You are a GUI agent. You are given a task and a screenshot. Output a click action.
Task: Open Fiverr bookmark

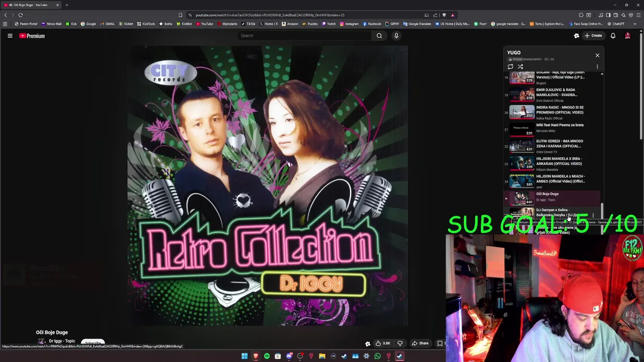[480, 24]
